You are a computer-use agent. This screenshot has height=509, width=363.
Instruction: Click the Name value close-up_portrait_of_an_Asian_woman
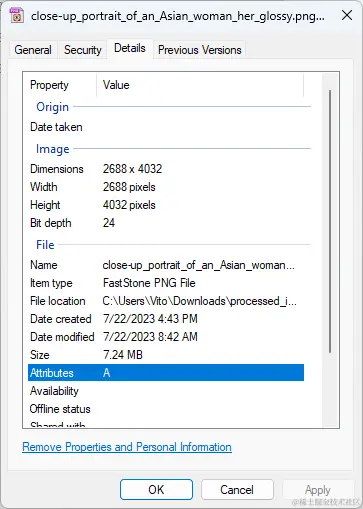199,265
